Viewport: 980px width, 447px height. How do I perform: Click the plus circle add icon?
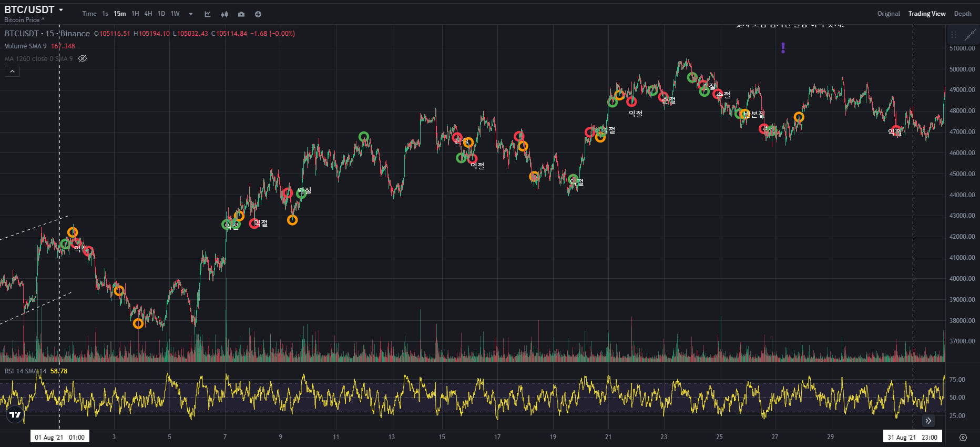258,14
